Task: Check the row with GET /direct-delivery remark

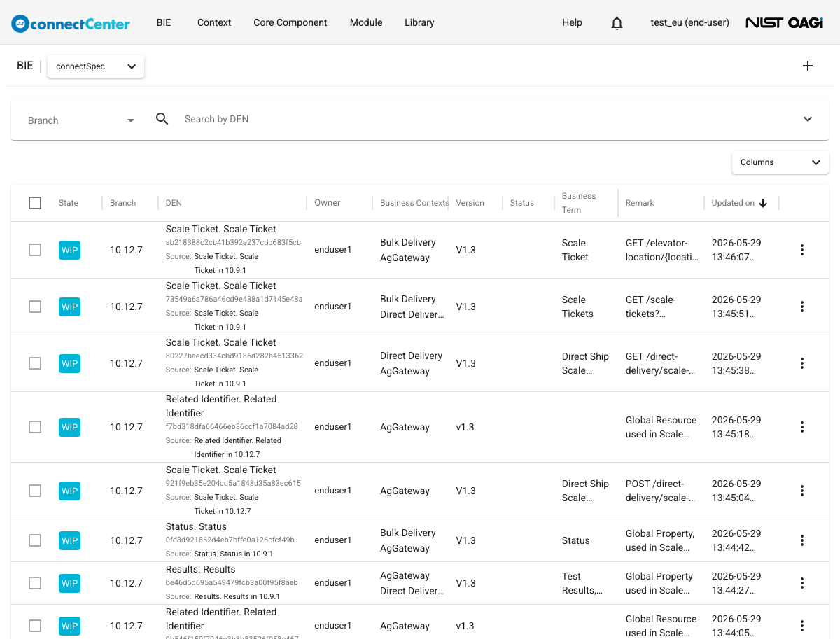Action: click(35, 363)
